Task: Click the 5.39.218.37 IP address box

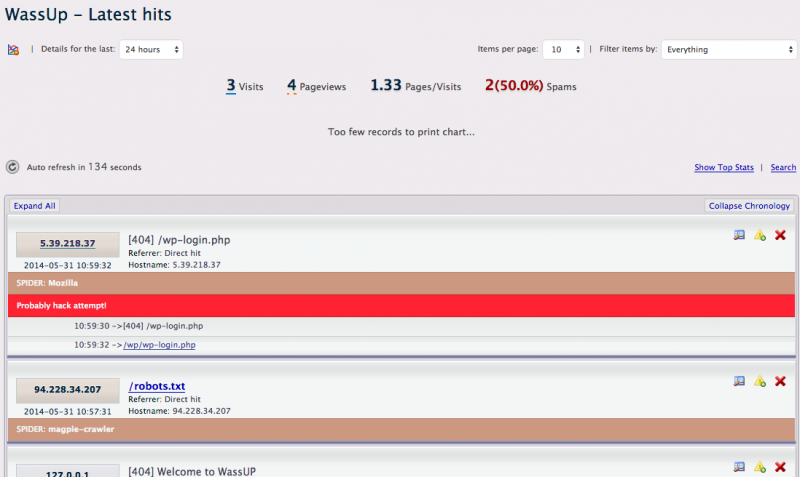Action: pyautogui.click(x=68, y=243)
